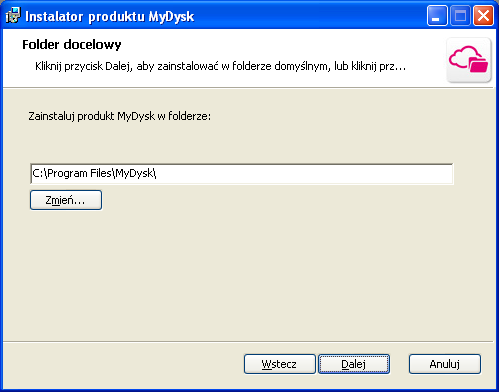Click the 'Instalator produktu MyDysk' window title
499x392 pixels.
pyautogui.click(x=110, y=16)
